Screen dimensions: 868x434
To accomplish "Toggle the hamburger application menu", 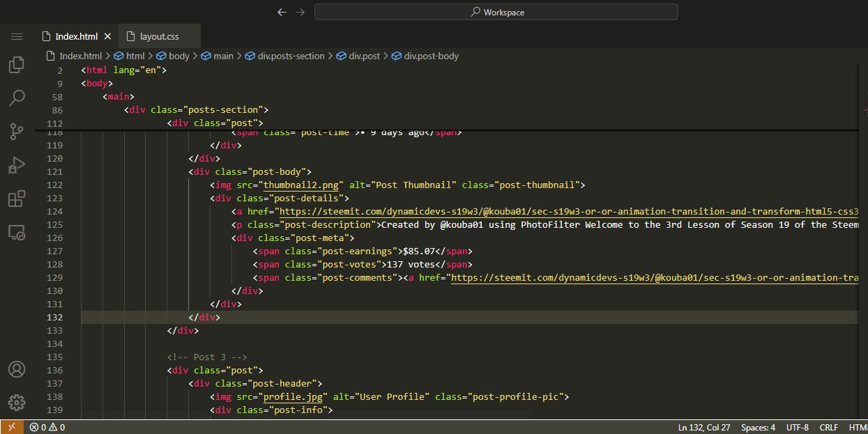I will tap(17, 36).
